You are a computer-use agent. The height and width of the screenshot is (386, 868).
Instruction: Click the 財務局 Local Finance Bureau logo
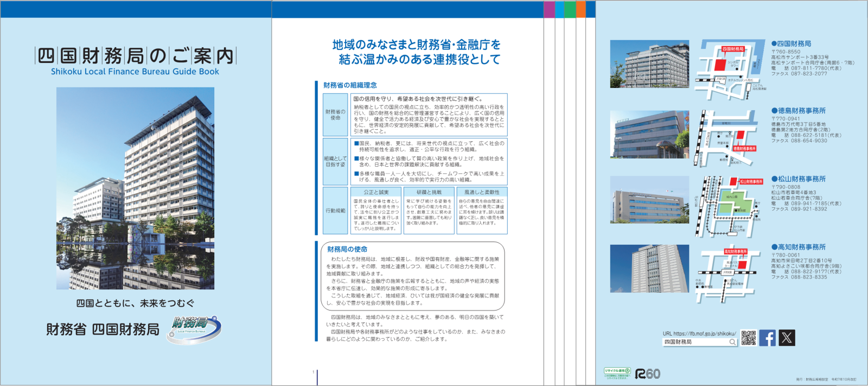[x=194, y=329]
